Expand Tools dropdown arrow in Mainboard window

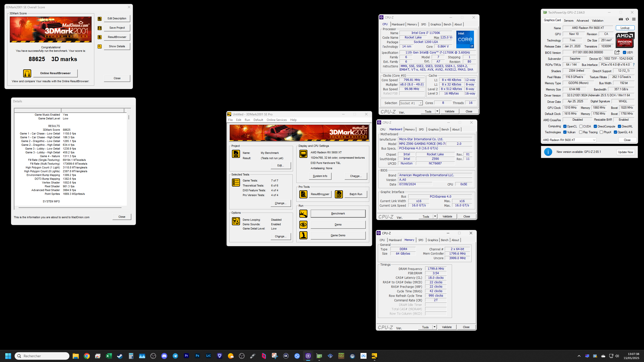pos(435,216)
